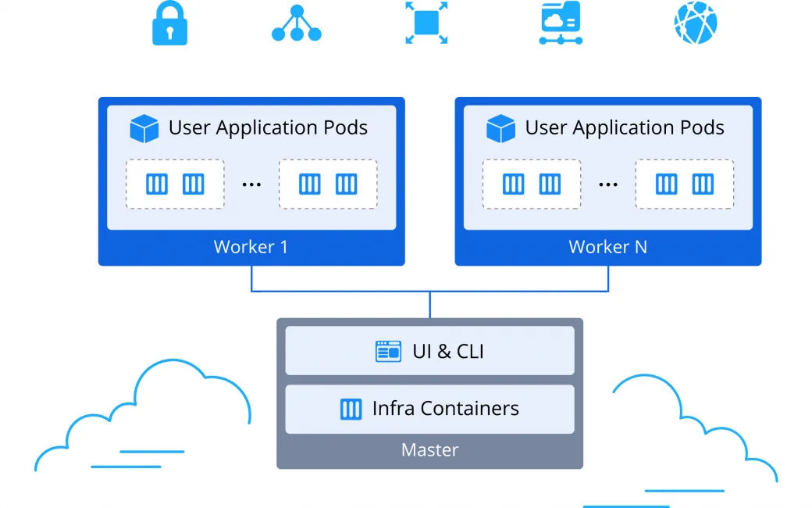Click User Application Pods text in Worker N

(x=625, y=128)
